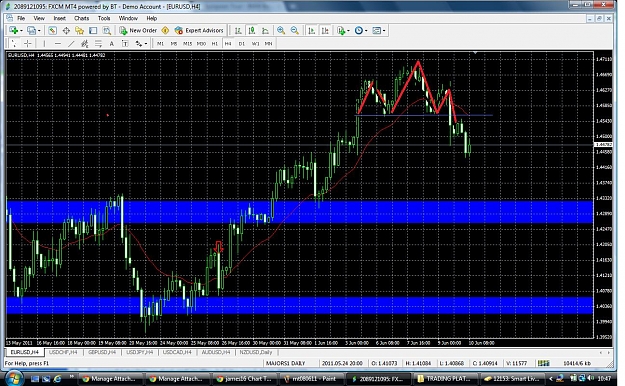This screenshot has width=625, height=386.
Task: Switch chart to H1 timeframe
Action: (215, 43)
